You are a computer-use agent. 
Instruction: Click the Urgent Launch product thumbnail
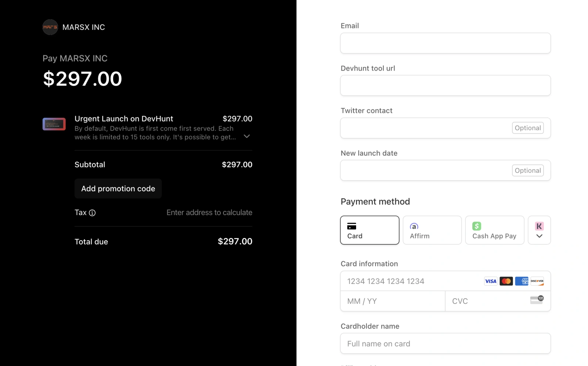54,124
